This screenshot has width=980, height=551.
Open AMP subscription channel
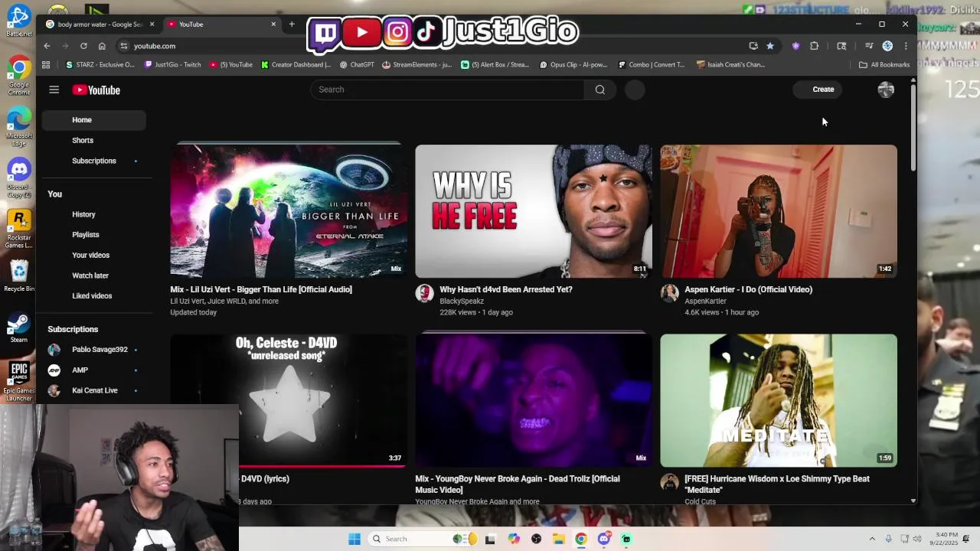tap(94, 370)
